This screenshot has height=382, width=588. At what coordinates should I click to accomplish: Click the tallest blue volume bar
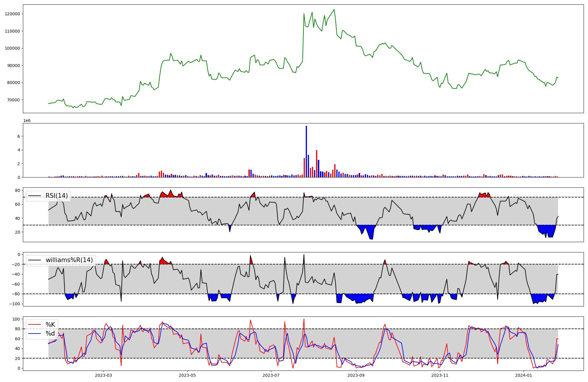coord(306,151)
